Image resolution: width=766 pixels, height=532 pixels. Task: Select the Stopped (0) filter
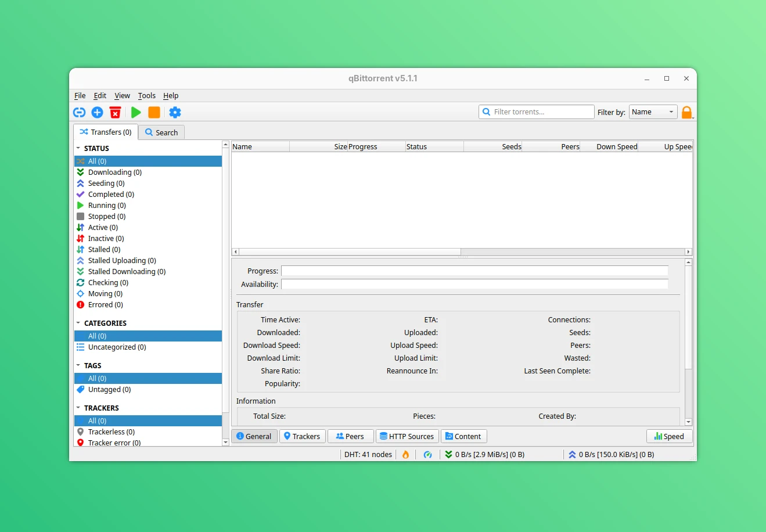[148, 216]
